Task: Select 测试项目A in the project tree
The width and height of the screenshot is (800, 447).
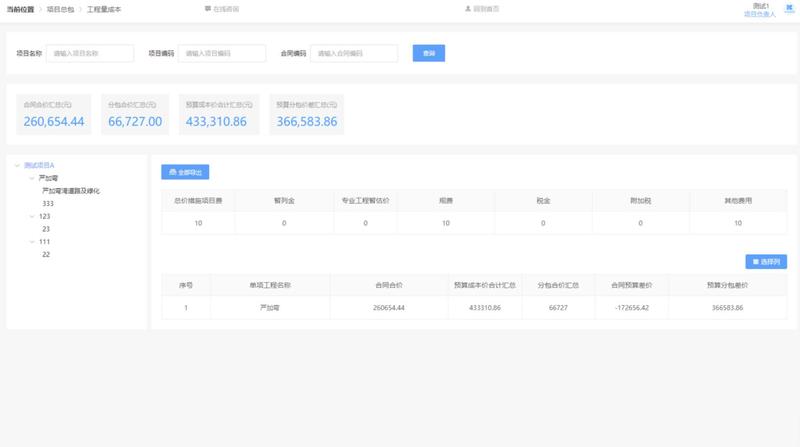Action: pos(39,165)
